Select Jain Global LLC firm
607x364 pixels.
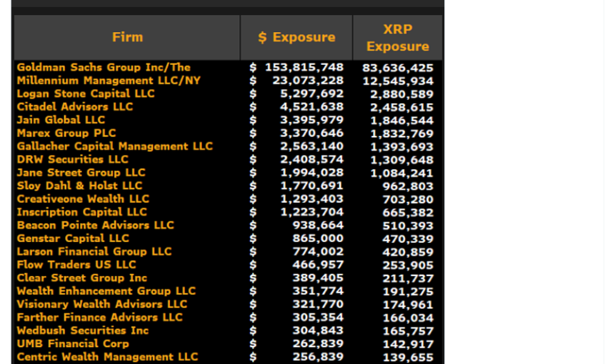(x=61, y=120)
